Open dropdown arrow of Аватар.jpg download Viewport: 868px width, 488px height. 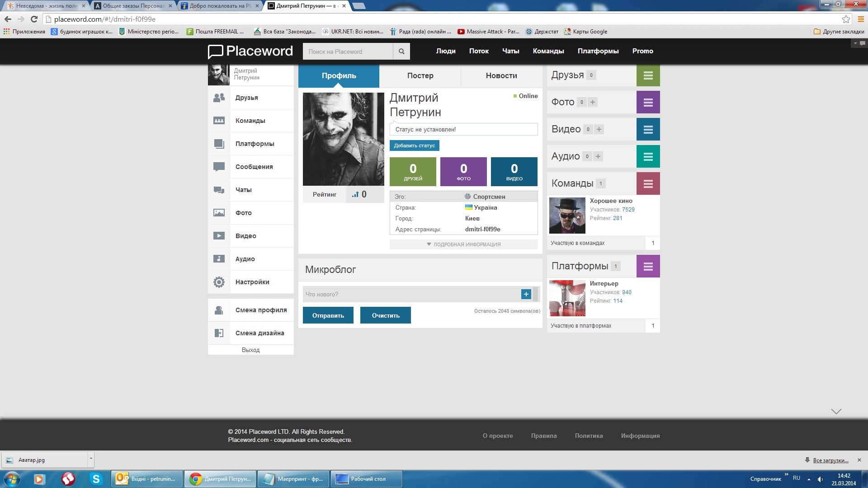(x=91, y=460)
